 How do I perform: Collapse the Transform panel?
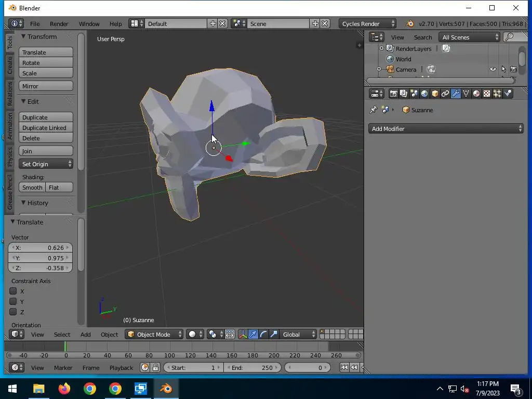[23, 36]
